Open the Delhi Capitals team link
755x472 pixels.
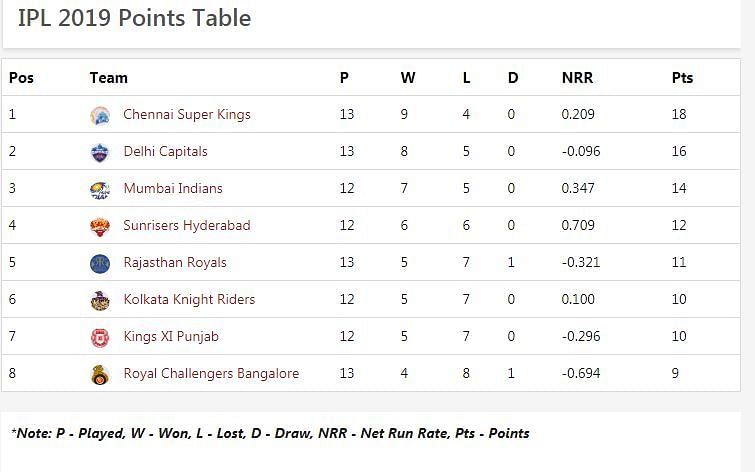[165, 152]
